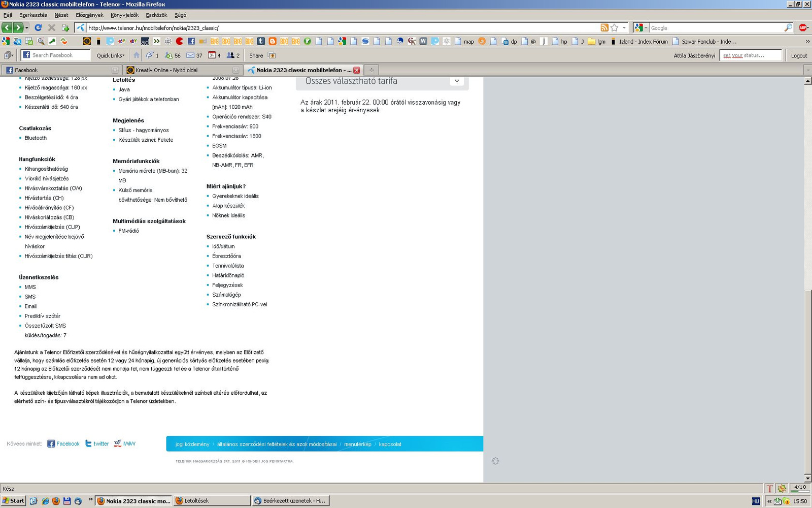The width and height of the screenshot is (812, 508).
Task: Toggle Facebook sidebar icon at toolbar left
Action: pyautogui.click(x=9, y=55)
